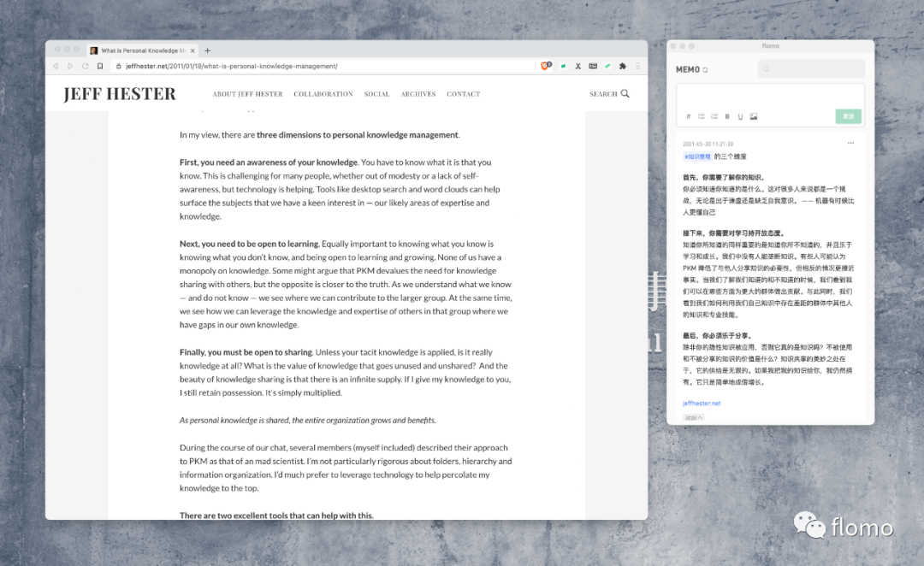Open the browser extensions puzzle icon
This screenshot has width=924, height=566.
(622, 66)
